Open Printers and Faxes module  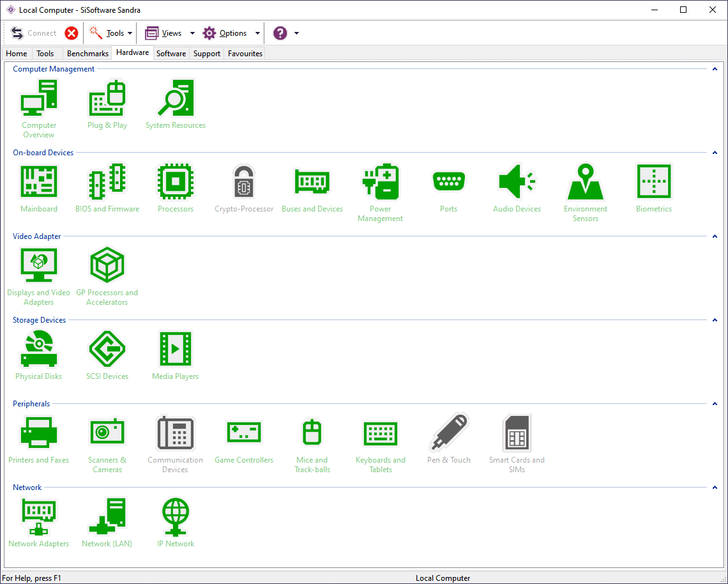click(x=39, y=438)
